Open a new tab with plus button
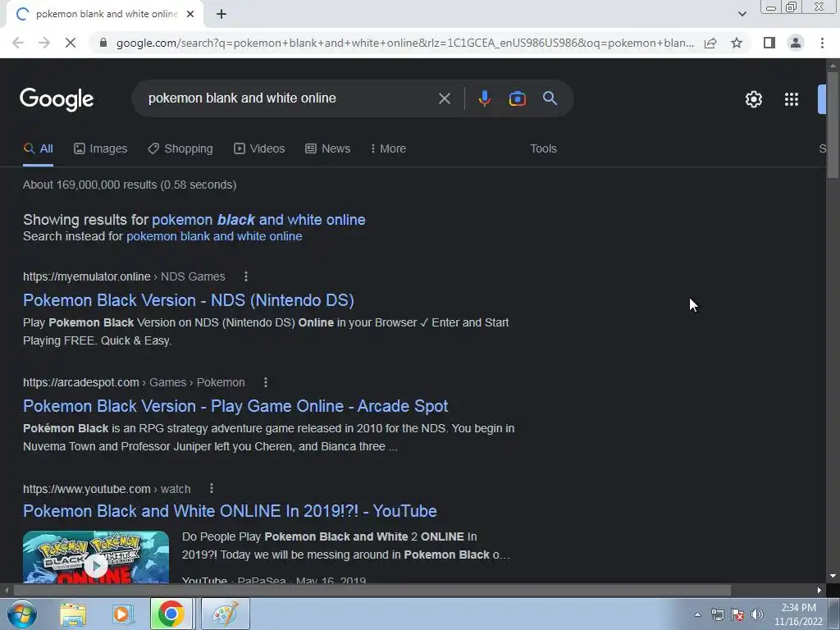The height and width of the screenshot is (630, 840). pyautogui.click(x=221, y=15)
